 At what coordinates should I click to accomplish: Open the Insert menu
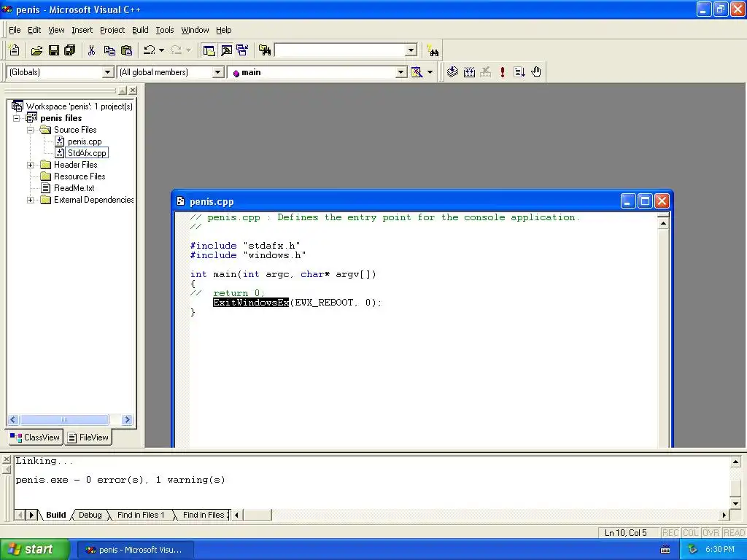82,30
